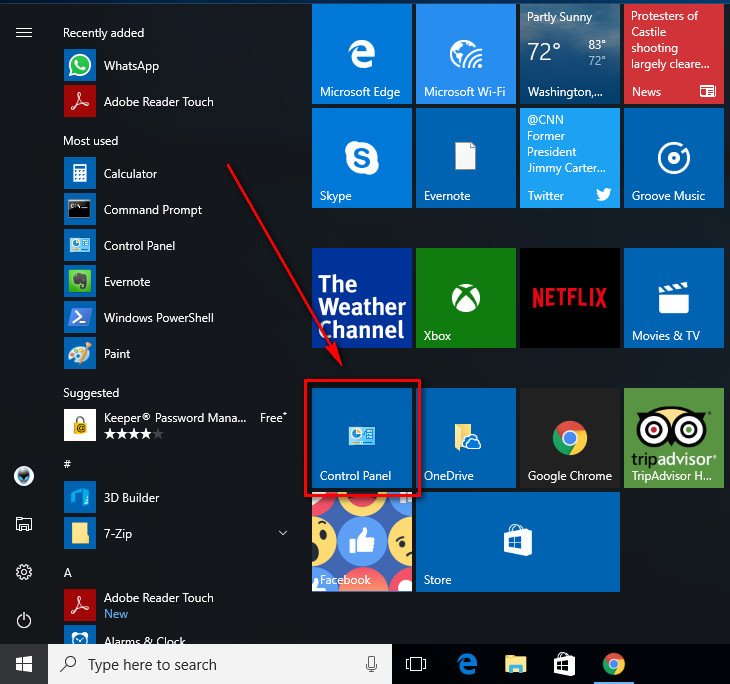The image size is (730, 684).
Task: Open the 7-Zip folder entry
Action: click(x=176, y=533)
